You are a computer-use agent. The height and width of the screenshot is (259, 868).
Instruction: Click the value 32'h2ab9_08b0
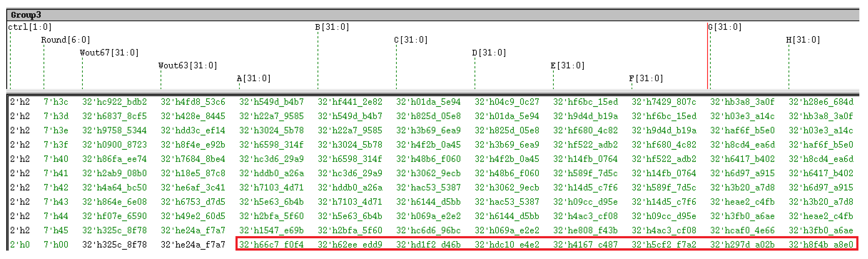click(x=115, y=173)
